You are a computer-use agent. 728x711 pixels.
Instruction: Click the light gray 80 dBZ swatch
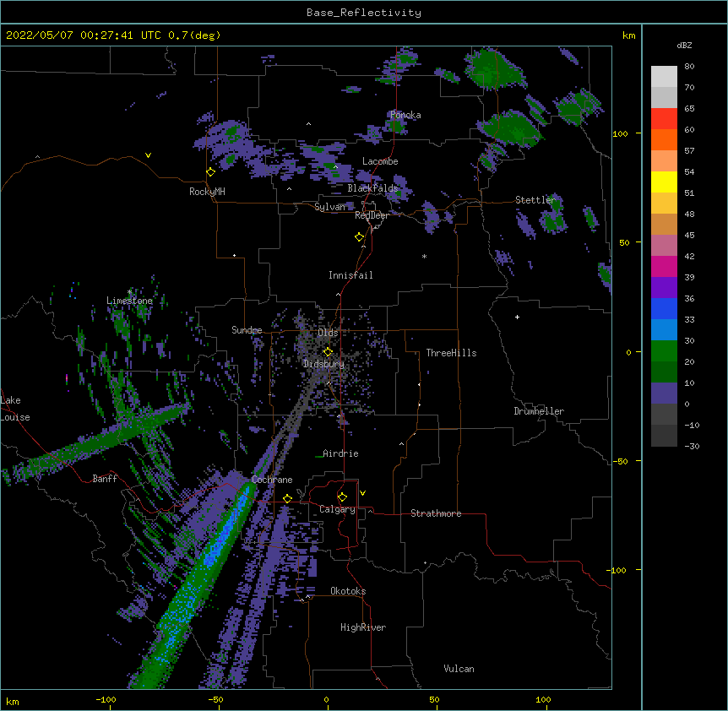pos(664,77)
